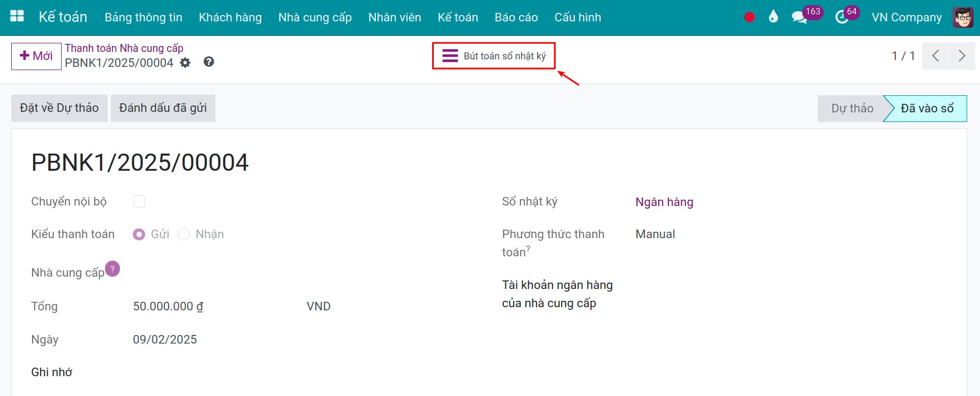Click the PBNK1/2025/00004 record heading
Viewport: 980px width, 396px height.
[140, 162]
